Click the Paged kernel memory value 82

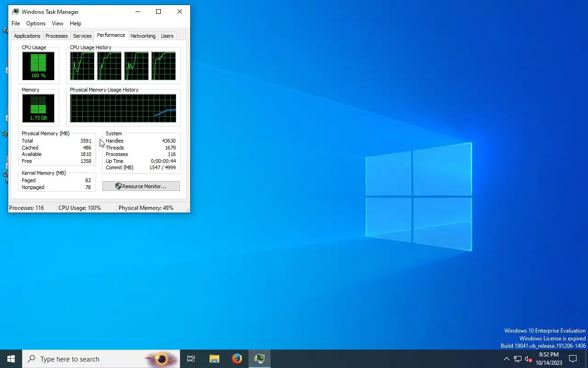point(88,180)
